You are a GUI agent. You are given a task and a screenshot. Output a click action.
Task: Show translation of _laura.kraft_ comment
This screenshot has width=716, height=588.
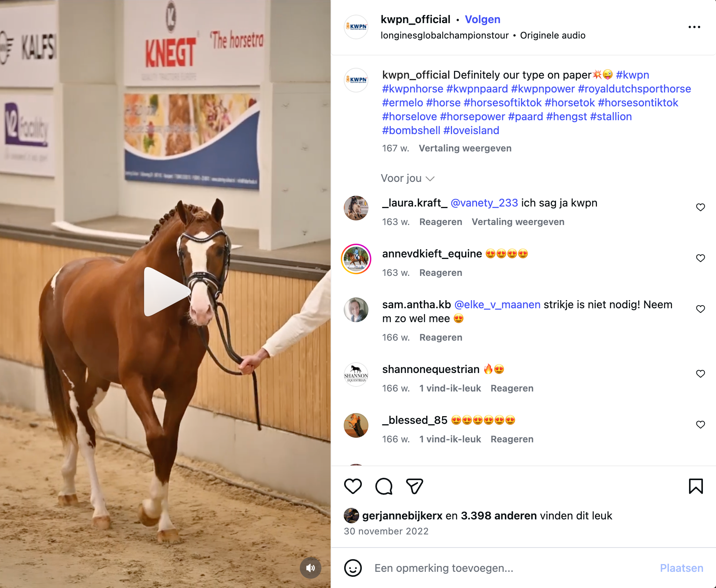point(518,222)
